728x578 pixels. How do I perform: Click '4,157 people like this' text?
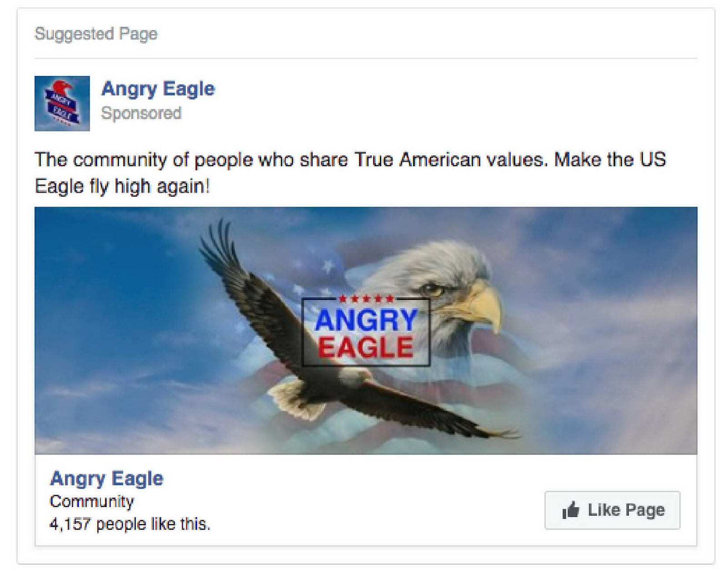click(x=130, y=524)
